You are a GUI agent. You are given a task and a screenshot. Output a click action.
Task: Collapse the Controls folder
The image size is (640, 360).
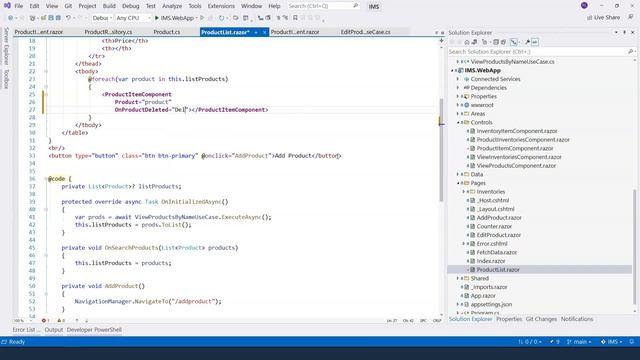point(458,122)
